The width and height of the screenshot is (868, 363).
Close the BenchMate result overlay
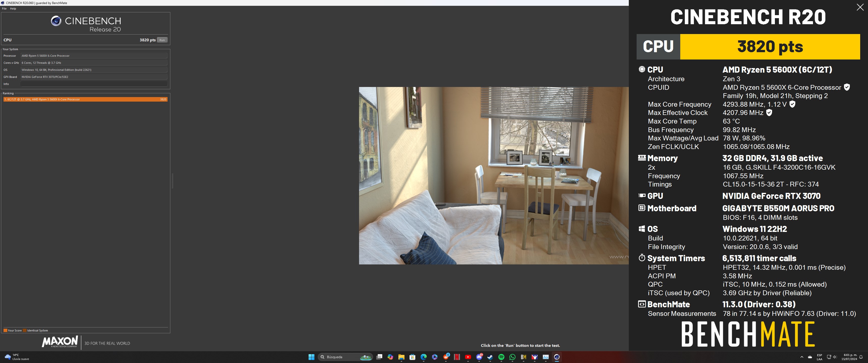860,7
